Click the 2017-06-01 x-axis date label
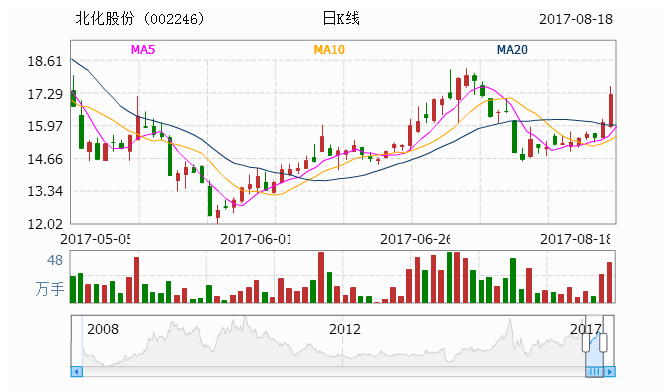The width and height of the screenshot is (669, 392). click(x=255, y=239)
